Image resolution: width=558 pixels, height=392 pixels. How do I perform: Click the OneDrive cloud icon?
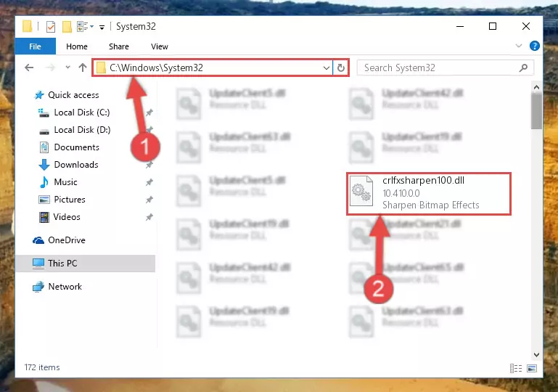click(x=38, y=241)
